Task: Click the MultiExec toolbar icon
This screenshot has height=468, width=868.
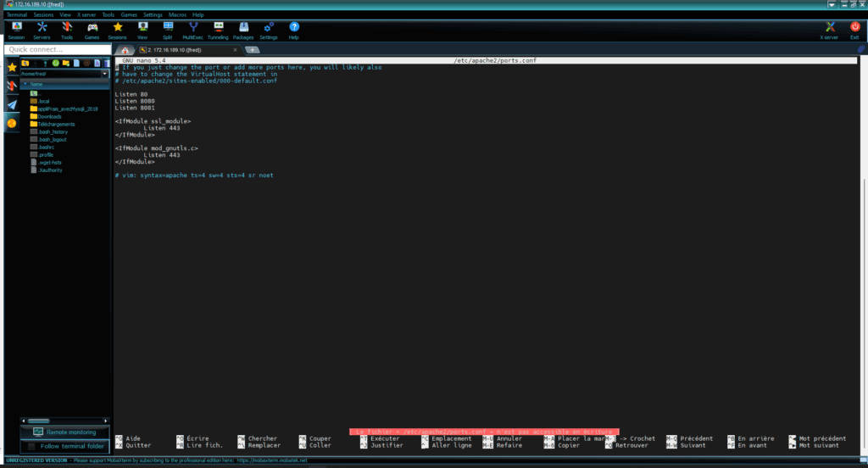Action: click(x=192, y=31)
